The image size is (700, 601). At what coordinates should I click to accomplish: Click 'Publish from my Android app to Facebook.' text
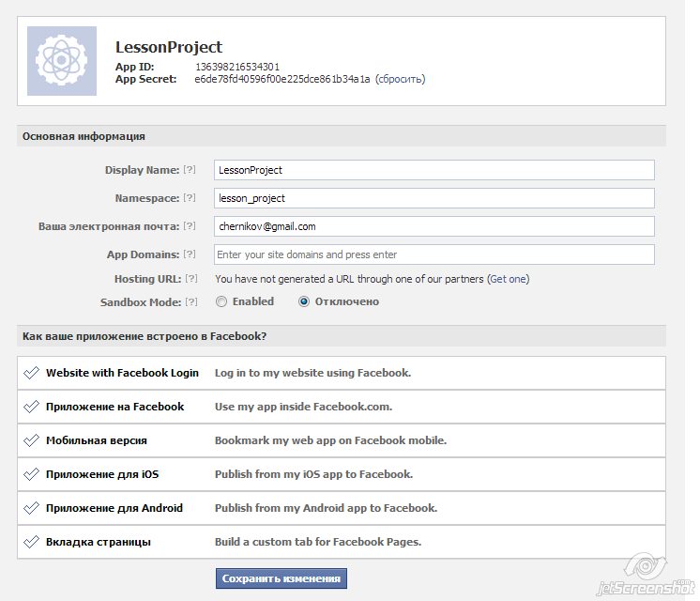pos(326,508)
